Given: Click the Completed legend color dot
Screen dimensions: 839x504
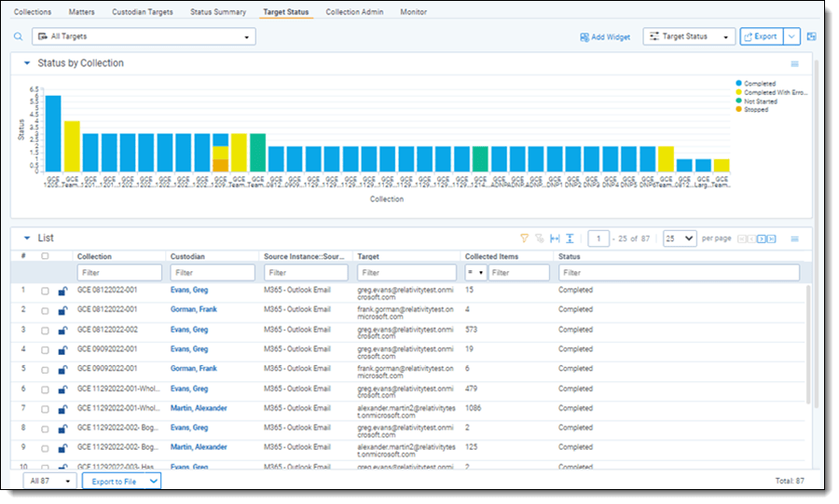Looking at the screenshot, I should coord(739,83).
